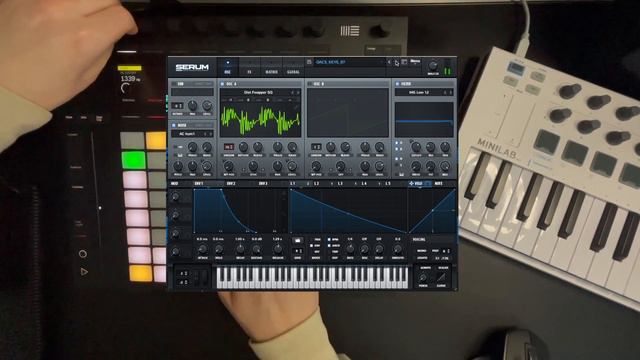Image resolution: width=640 pixels, height=360 pixels.
Task: Click the filter cutoff knob
Action: pyautogui.click(x=416, y=147)
